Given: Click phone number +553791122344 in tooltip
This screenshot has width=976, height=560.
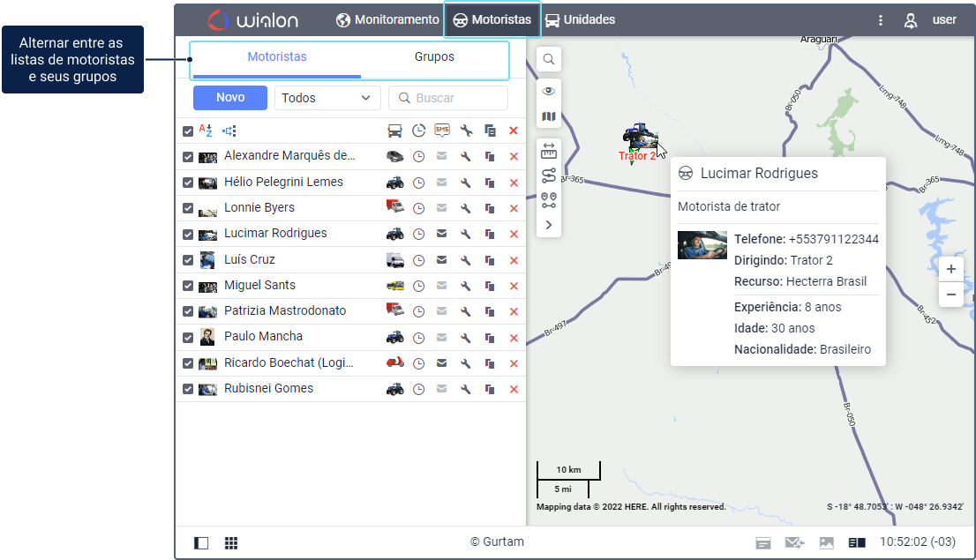Looking at the screenshot, I should 833,239.
